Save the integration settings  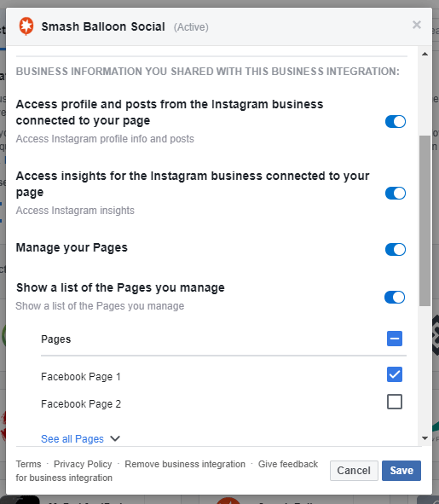[401, 471]
